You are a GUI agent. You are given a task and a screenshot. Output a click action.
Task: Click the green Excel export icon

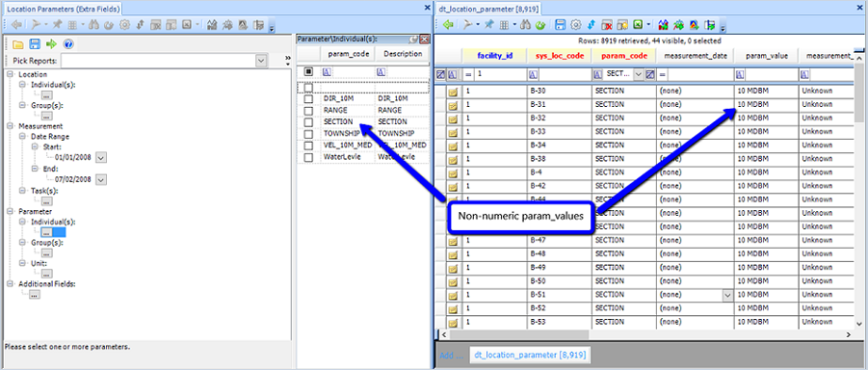point(639,24)
